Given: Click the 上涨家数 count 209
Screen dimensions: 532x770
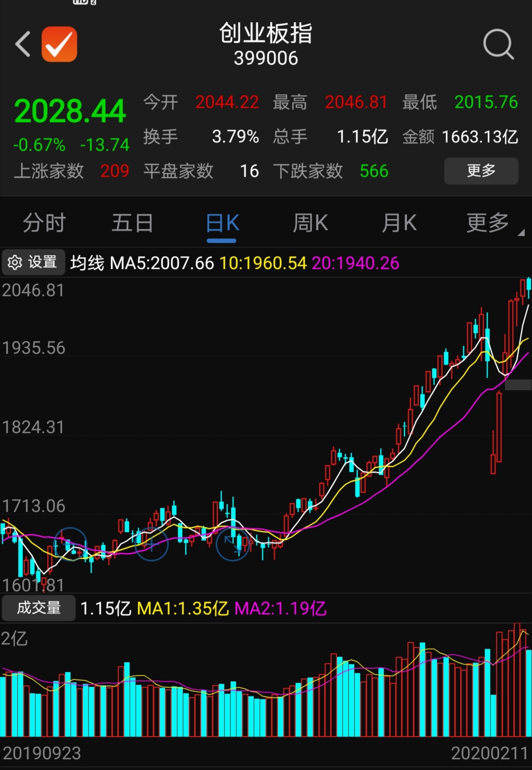Looking at the screenshot, I should point(115,171).
